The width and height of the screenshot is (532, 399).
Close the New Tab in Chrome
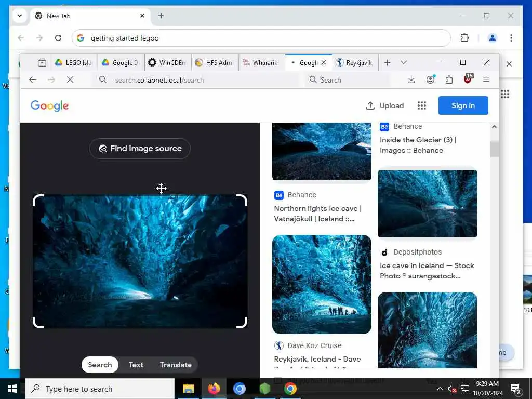tap(142, 16)
